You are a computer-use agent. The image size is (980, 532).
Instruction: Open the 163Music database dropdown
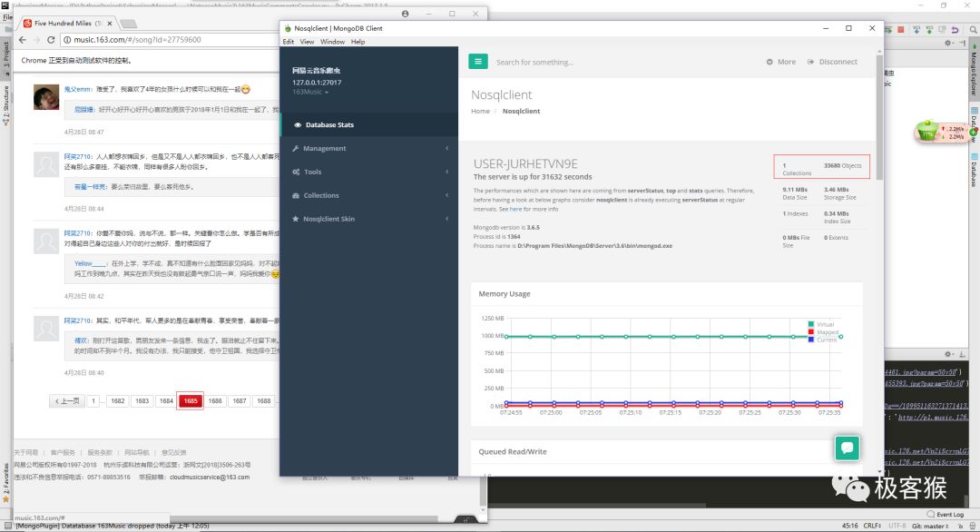[310, 92]
